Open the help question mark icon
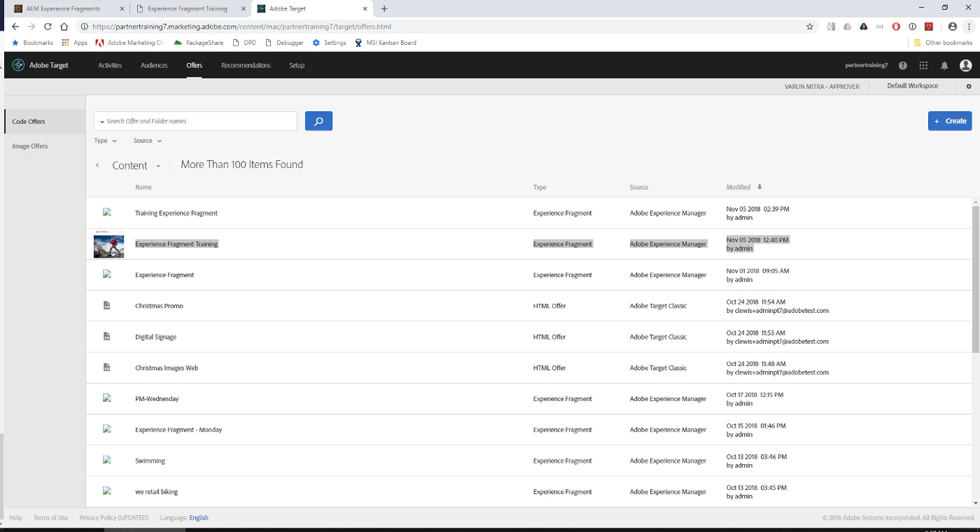Screen dimensions: 980x532 click(903, 66)
